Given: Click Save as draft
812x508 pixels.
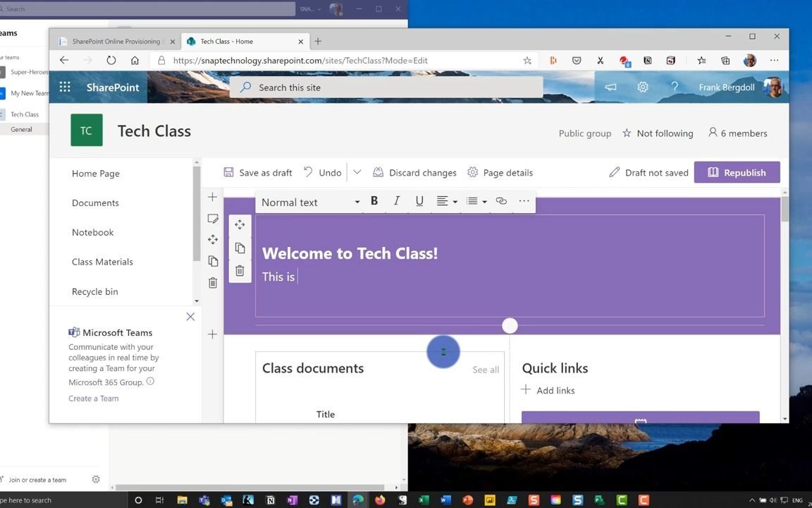Looking at the screenshot, I should [x=258, y=173].
